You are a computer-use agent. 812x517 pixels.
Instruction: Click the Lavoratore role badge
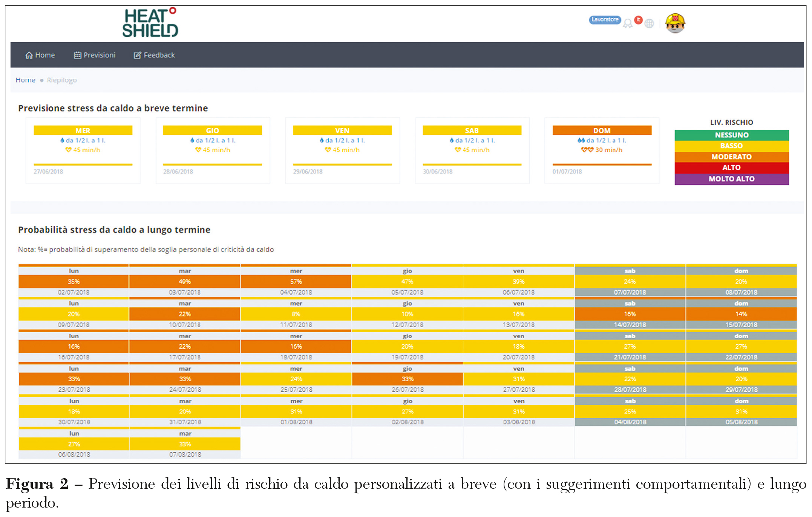pyautogui.click(x=605, y=20)
